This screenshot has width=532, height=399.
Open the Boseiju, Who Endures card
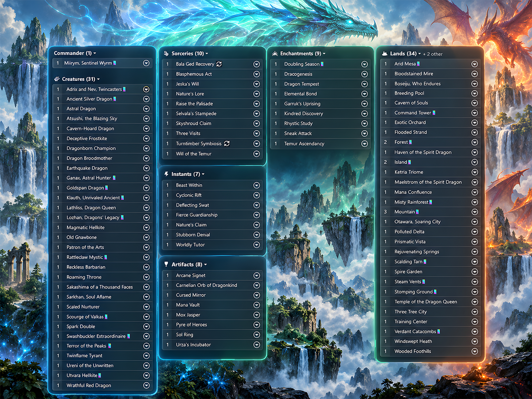pyautogui.click(x=417, y=83)
